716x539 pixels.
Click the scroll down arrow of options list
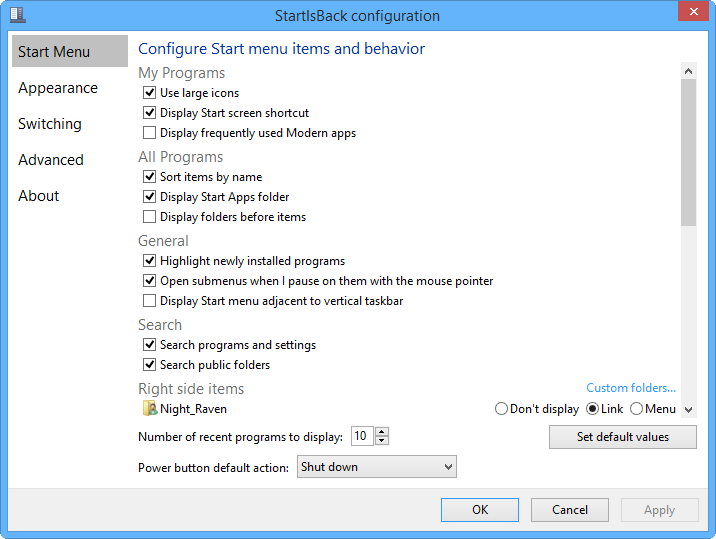688,410
